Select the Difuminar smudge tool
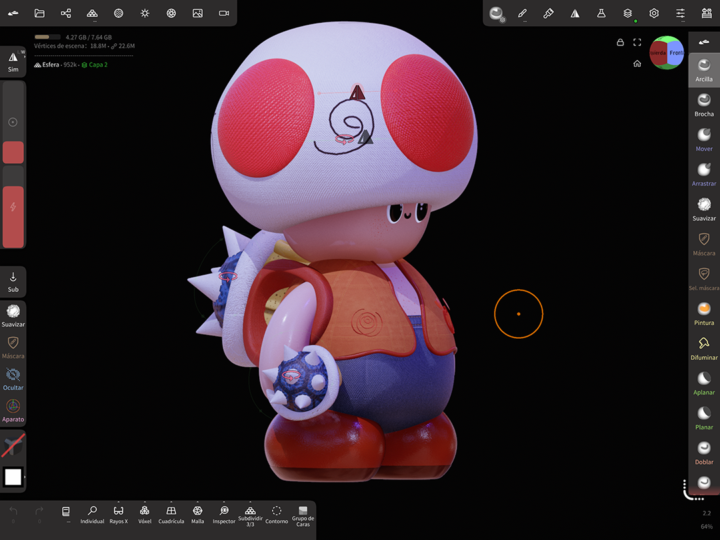720x540 pixels. (704, 349)
